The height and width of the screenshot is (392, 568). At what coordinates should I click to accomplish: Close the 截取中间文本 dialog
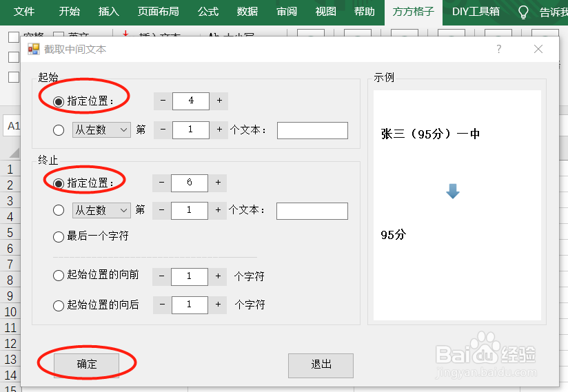(538, 49)
